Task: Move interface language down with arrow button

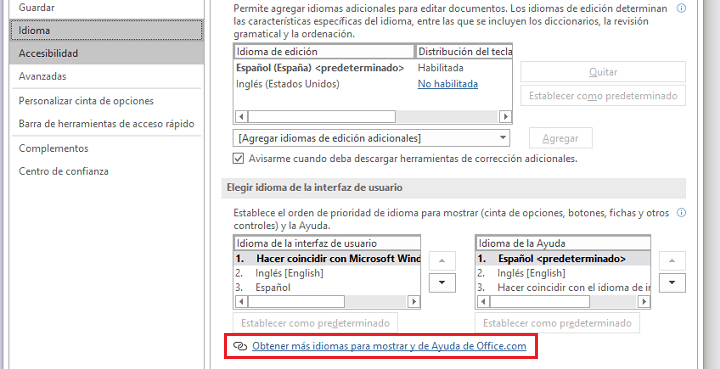Action: (442, 283)
